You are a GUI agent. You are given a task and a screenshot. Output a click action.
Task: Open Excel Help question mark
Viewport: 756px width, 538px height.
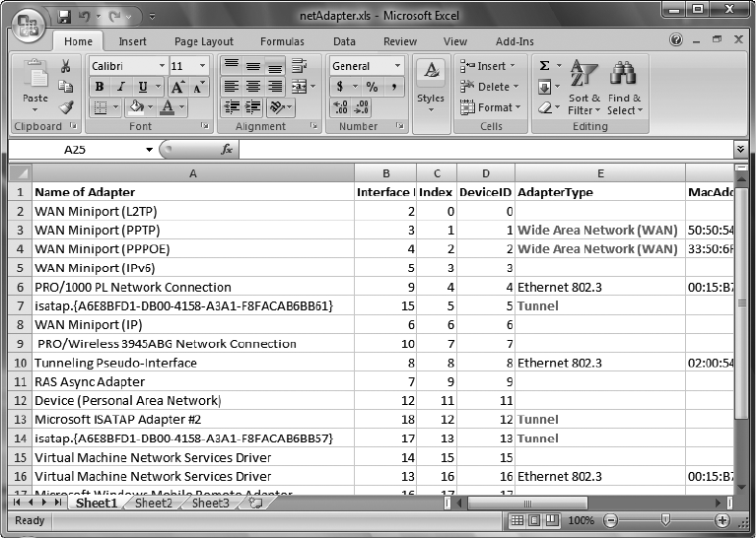pos(676,39)
